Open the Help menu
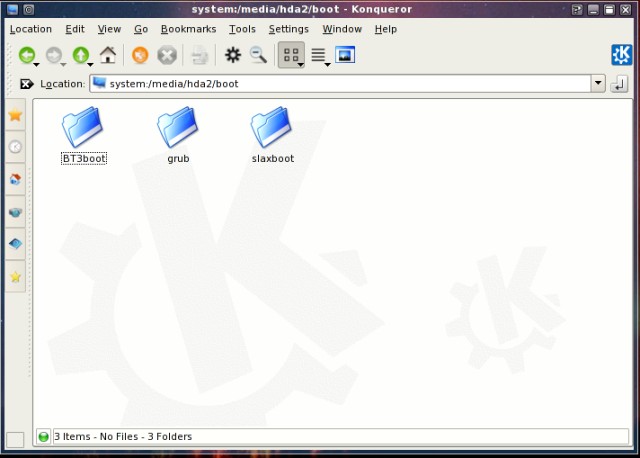 pos(386,29)
